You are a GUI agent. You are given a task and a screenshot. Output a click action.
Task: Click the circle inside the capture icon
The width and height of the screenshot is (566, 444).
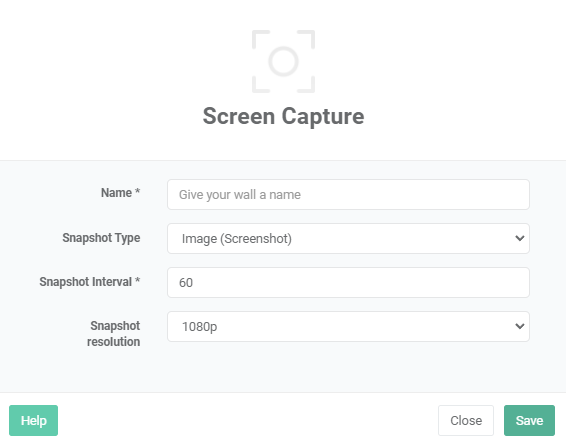coord(283,61)
